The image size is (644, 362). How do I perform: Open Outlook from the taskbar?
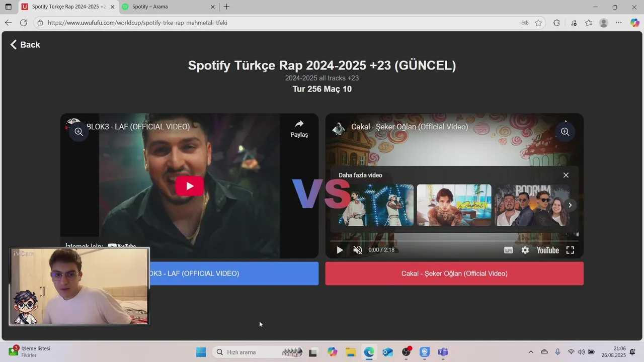point(388,352)
